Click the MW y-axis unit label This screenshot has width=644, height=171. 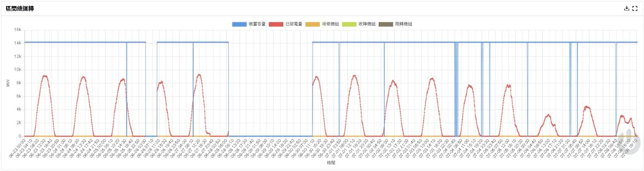tap(8, 83)
